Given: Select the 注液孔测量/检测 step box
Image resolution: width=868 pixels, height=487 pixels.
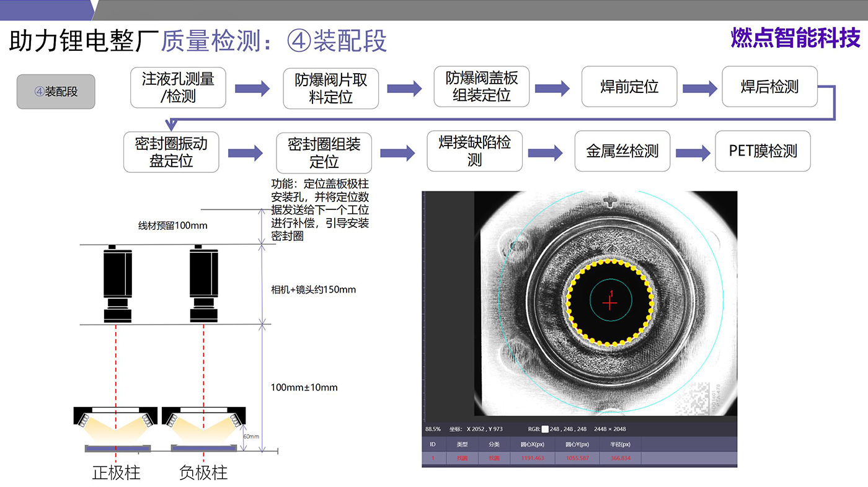Looking at the screenshot, I should (x=178, y=87).
